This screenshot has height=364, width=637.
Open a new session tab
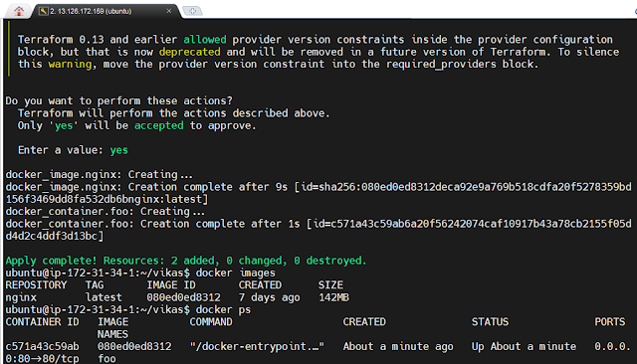point(192,11)
